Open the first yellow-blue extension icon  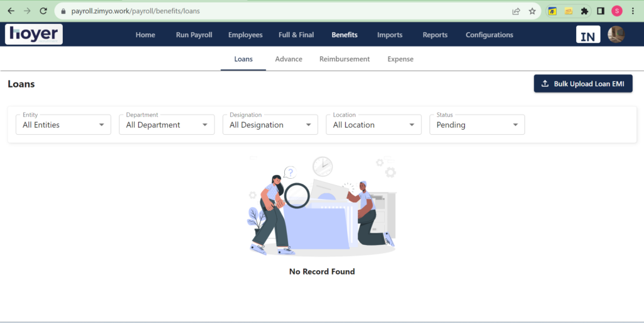552,11
